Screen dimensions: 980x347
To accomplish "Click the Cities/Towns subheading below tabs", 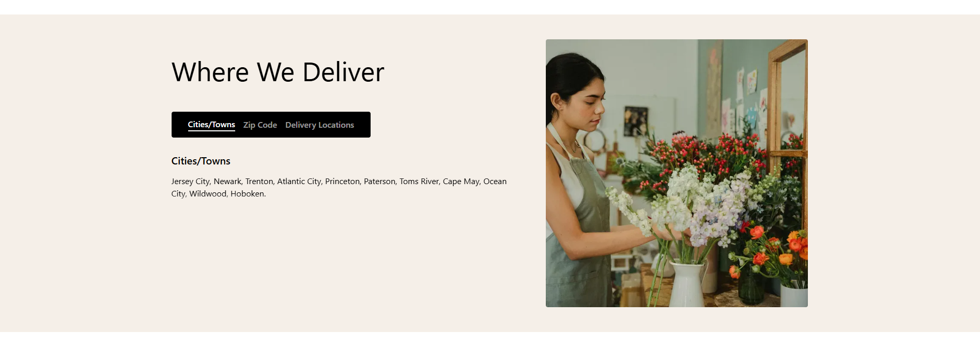I will 201,161.
